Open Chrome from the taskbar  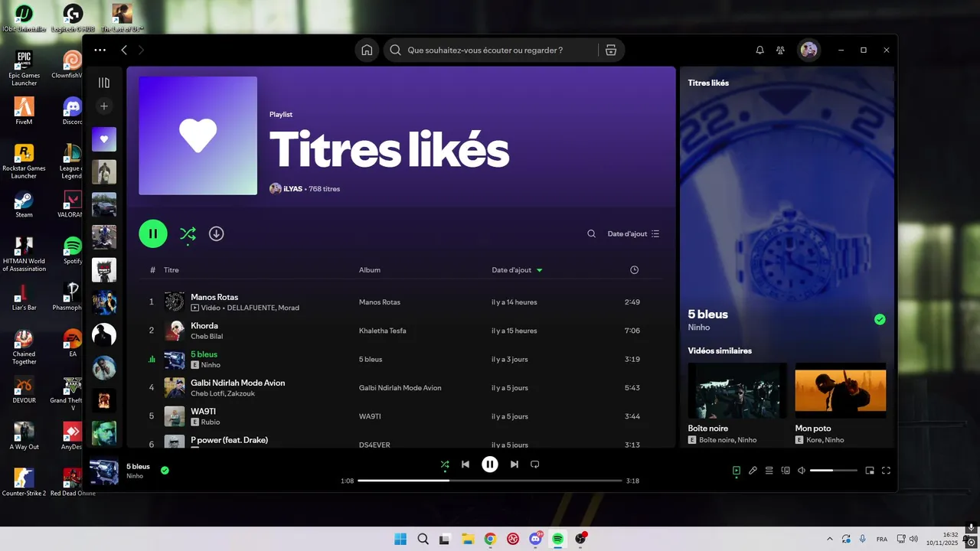coord(490,539)
